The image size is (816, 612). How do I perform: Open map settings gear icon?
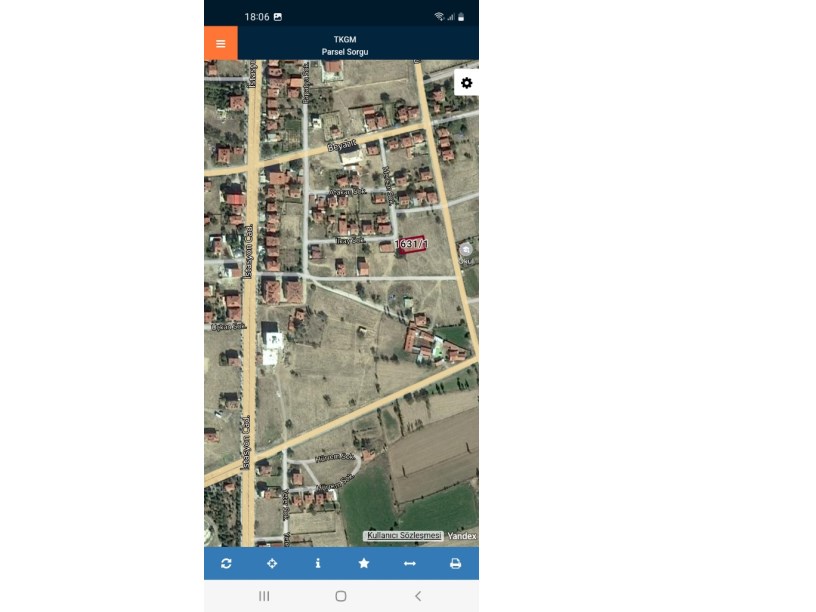pos(467,83)
